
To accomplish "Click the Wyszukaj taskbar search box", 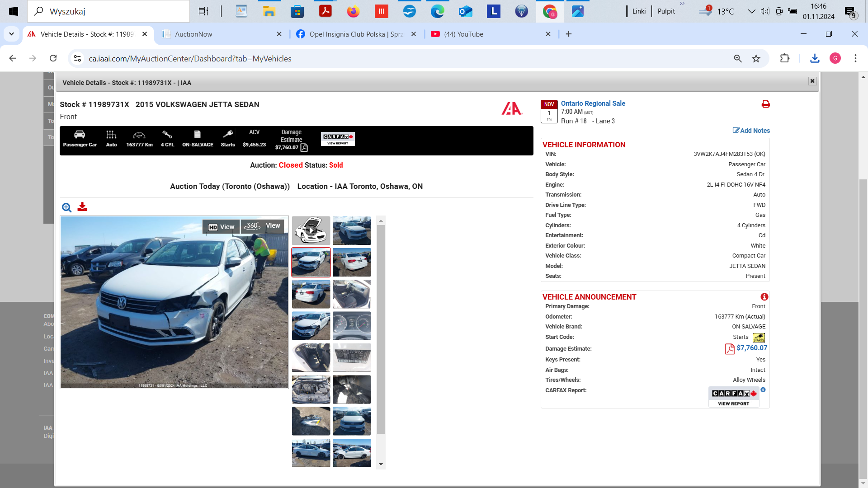I will pos(108,11).
